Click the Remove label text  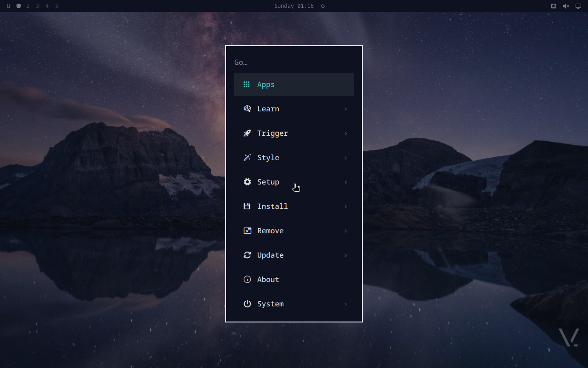271,230
